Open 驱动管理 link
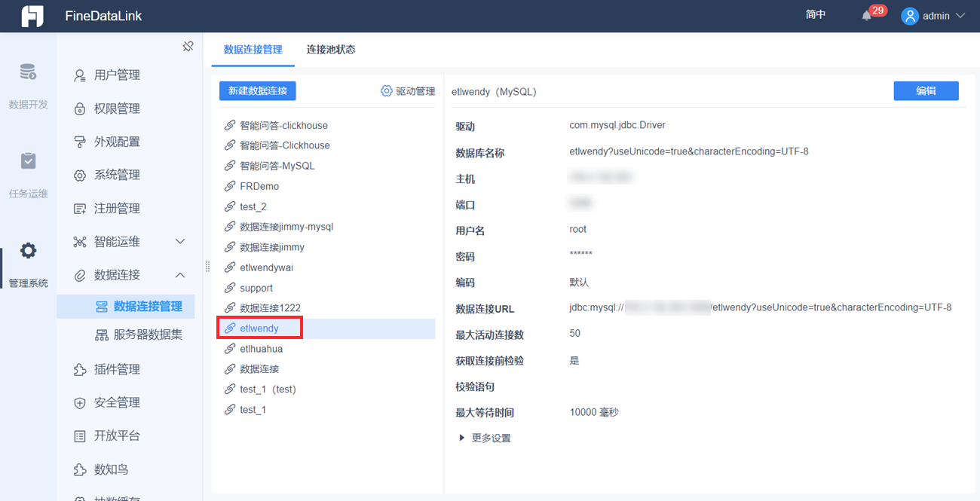This screenshot has width=980, height=501. [408, 90]
